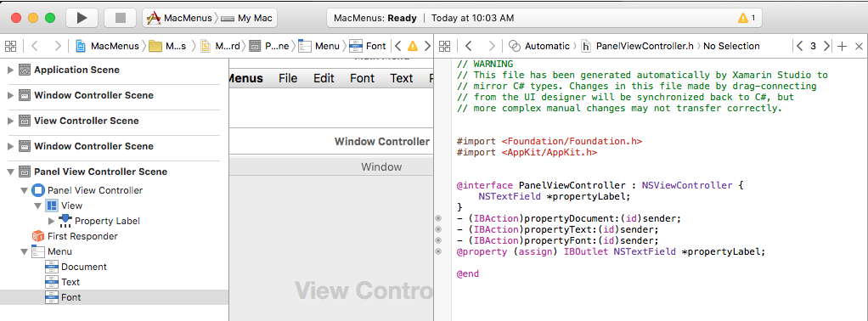868x321 pixels.
Task: Click connection circle beside propertyText action
Action: coord(438,229)
